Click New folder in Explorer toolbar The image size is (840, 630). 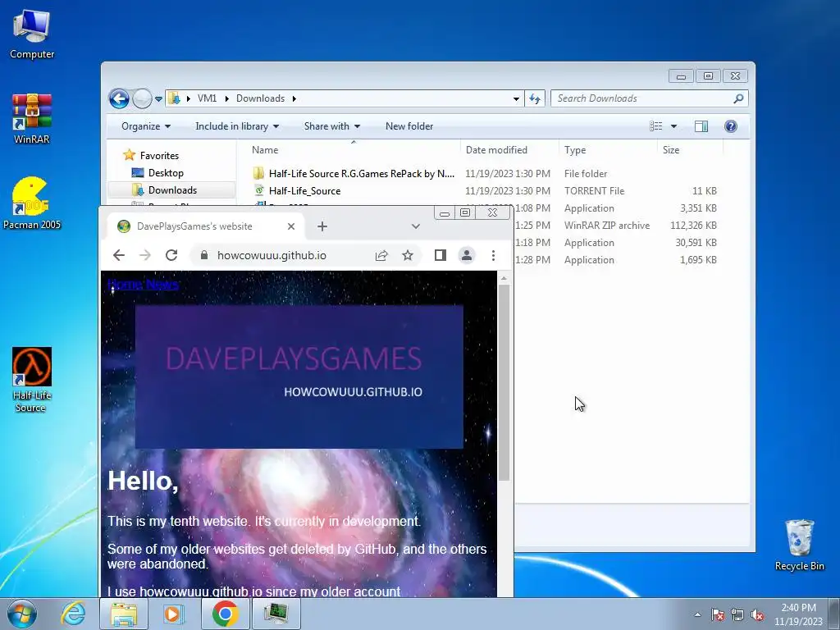(409, 126)
